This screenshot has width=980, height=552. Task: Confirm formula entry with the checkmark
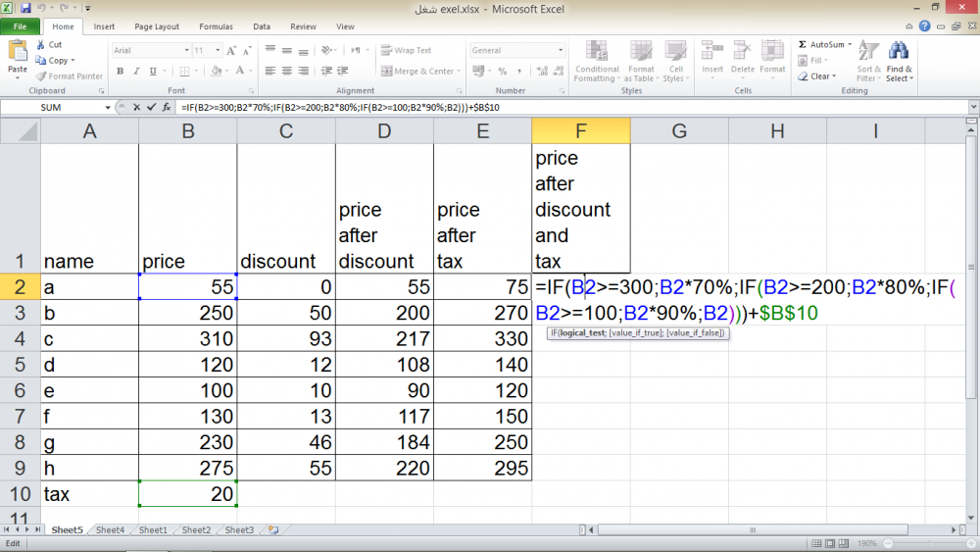pyautogui.click(x=151, y=108)
